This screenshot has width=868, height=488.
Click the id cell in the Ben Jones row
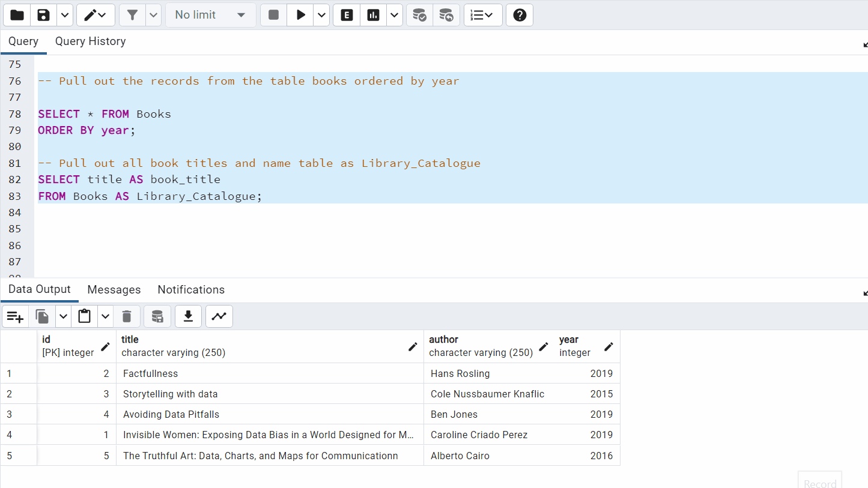pos(76,414)
